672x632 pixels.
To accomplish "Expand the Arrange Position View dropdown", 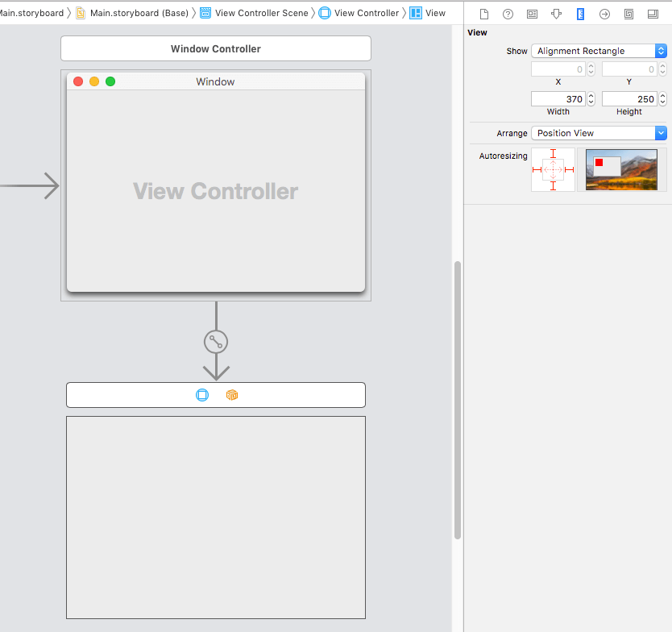I will tap(599, 133).
